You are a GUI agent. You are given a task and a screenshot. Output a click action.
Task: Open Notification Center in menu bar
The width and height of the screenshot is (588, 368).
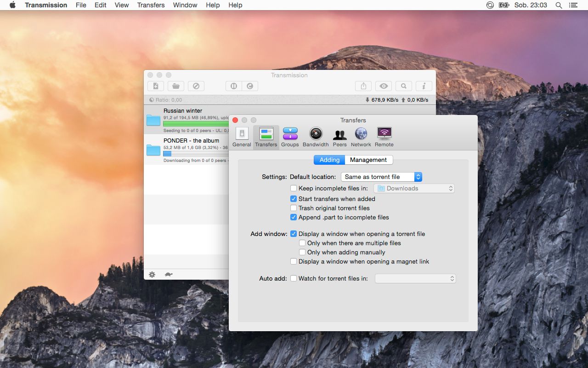click(573, 5)
